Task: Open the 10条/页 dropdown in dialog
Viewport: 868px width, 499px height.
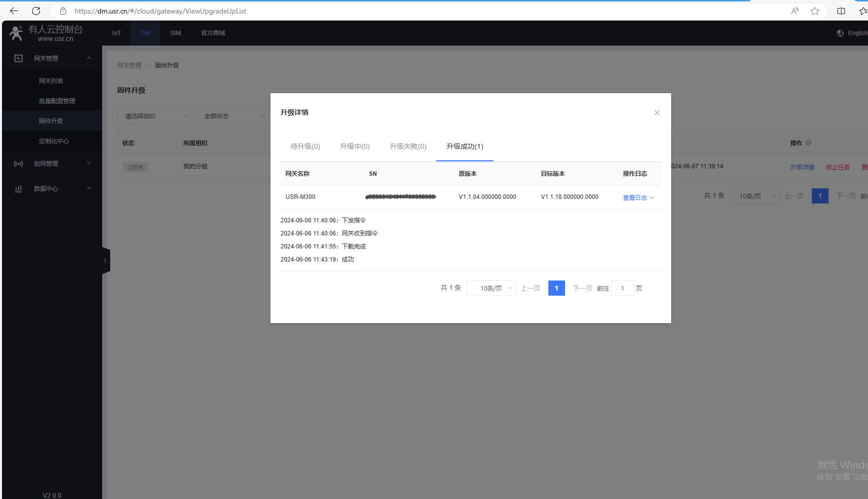Action: pos(491,288)
